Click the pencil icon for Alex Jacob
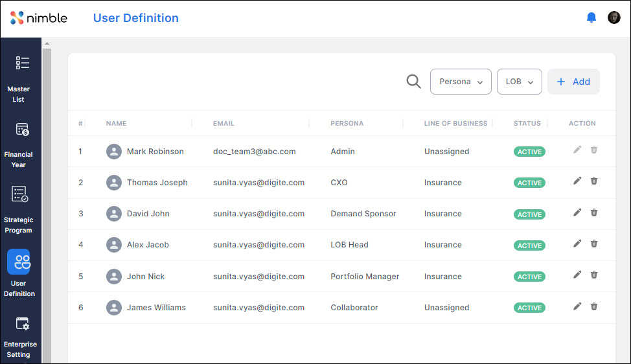 pos(577,244)
